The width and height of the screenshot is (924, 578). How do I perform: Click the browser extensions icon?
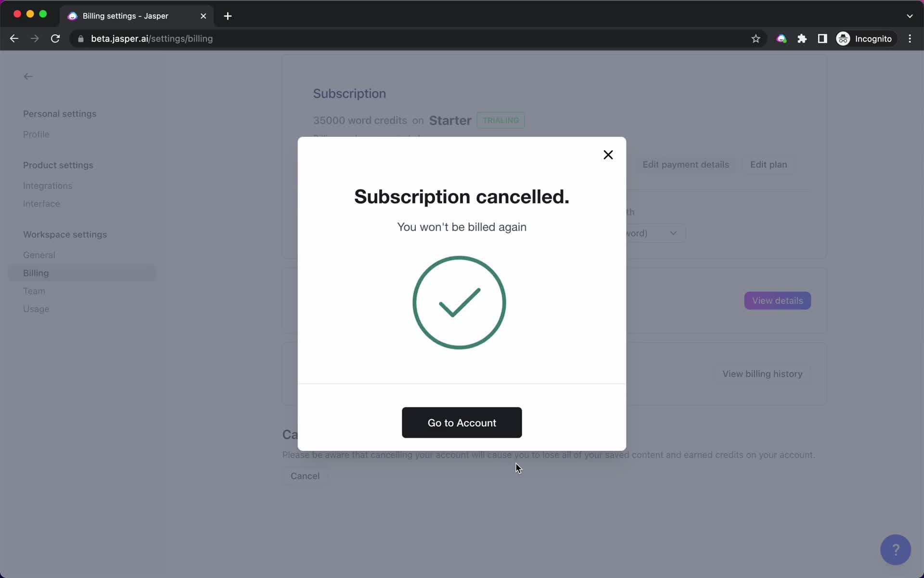pos(802,39)
